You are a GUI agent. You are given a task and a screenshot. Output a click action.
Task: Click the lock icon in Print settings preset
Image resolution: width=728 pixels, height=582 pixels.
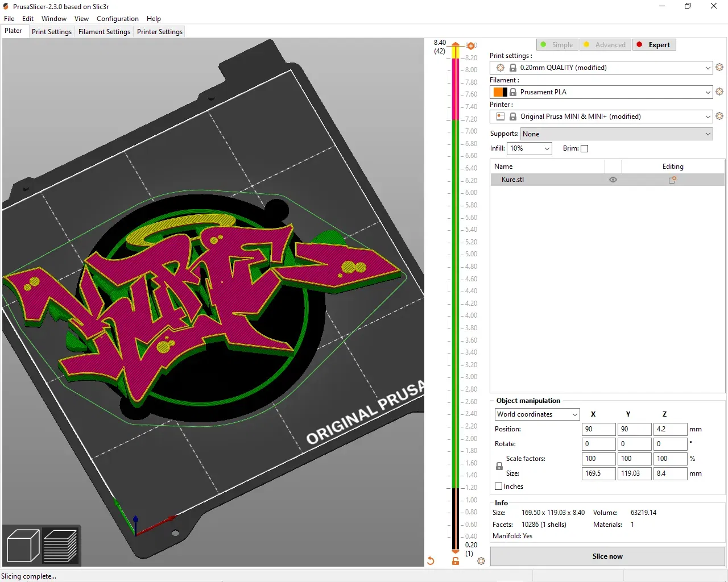(513, 68)
